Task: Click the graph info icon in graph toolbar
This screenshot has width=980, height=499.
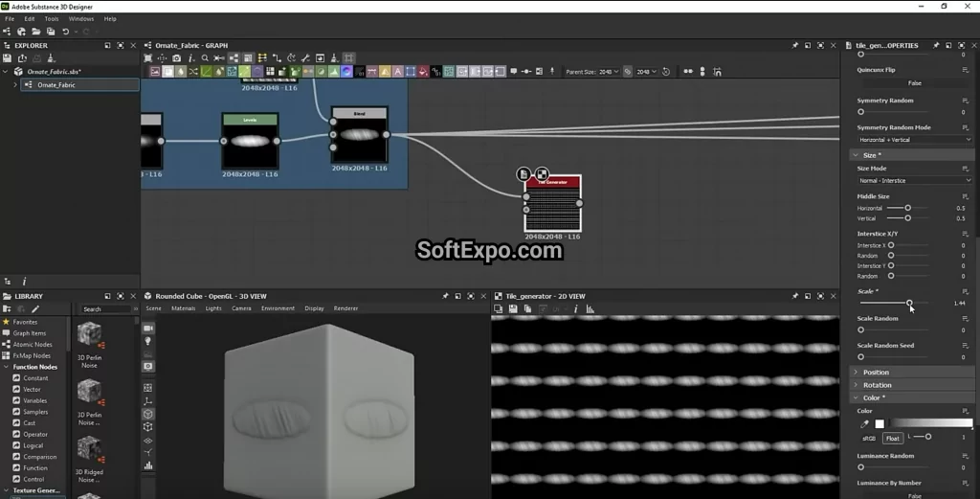Action: [x=190, y=58]
